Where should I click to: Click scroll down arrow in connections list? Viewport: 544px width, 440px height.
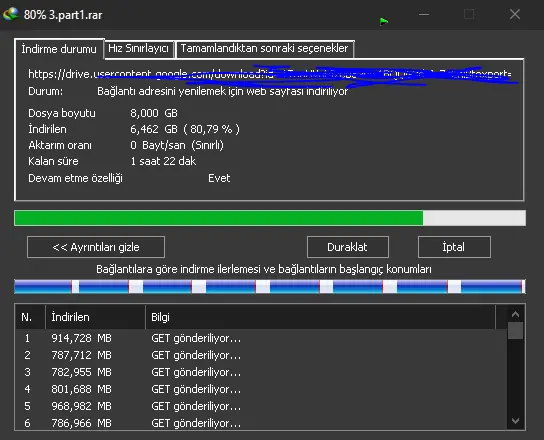[x=515, y=421]
